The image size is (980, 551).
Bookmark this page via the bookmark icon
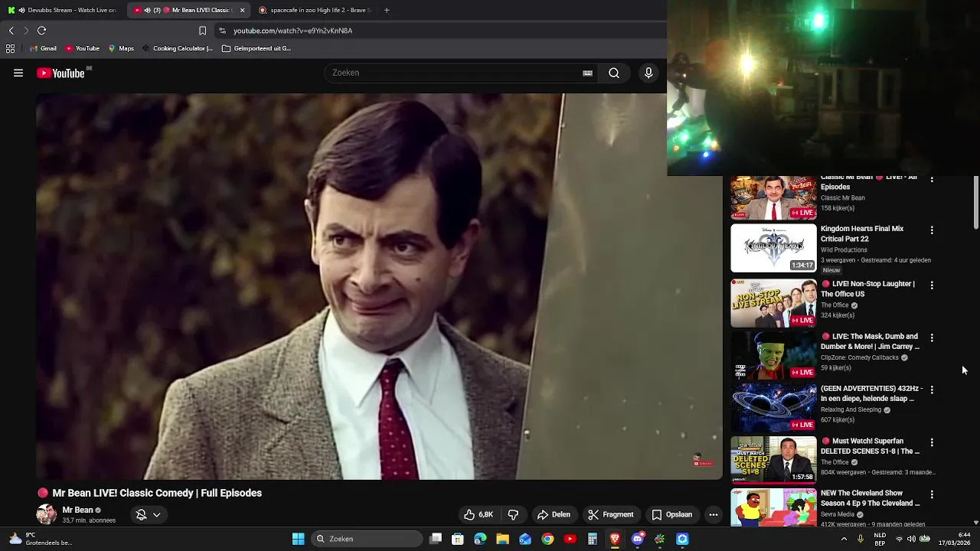(x=202, y=31)
